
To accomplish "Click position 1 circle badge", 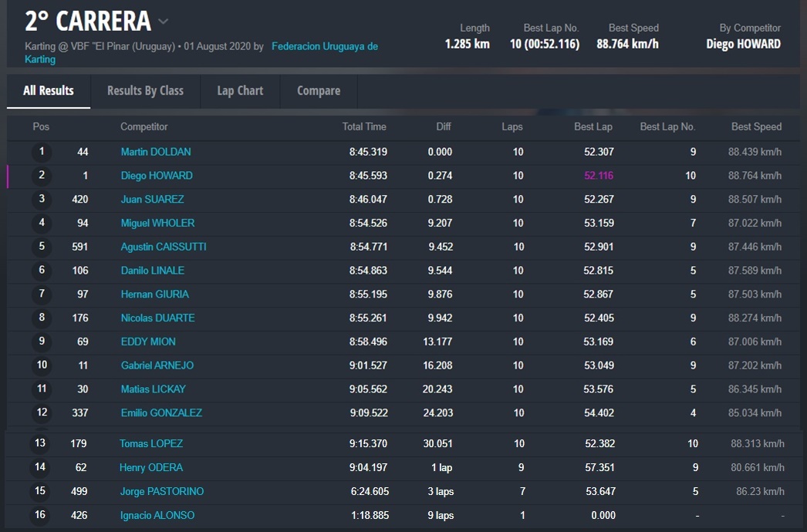I will tap(42, 152).
